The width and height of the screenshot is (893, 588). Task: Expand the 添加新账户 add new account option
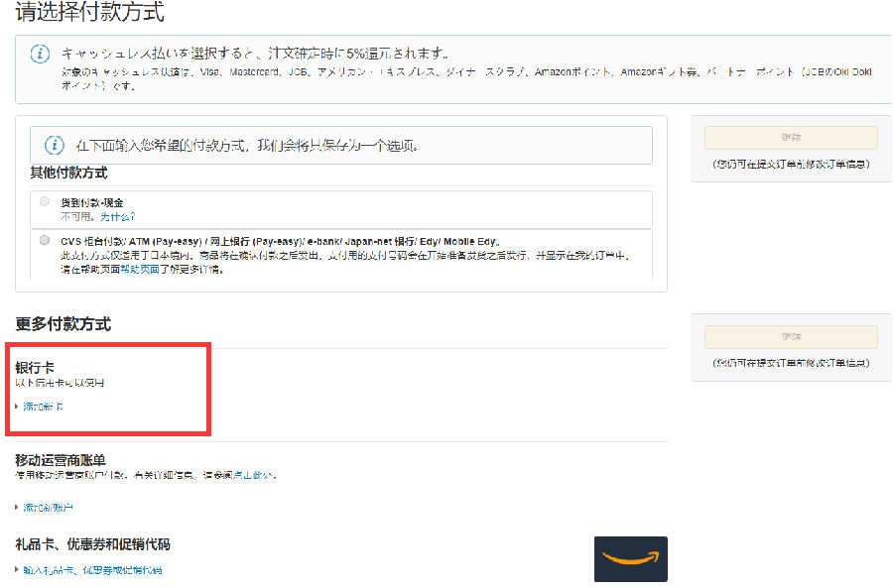point(48,507)
